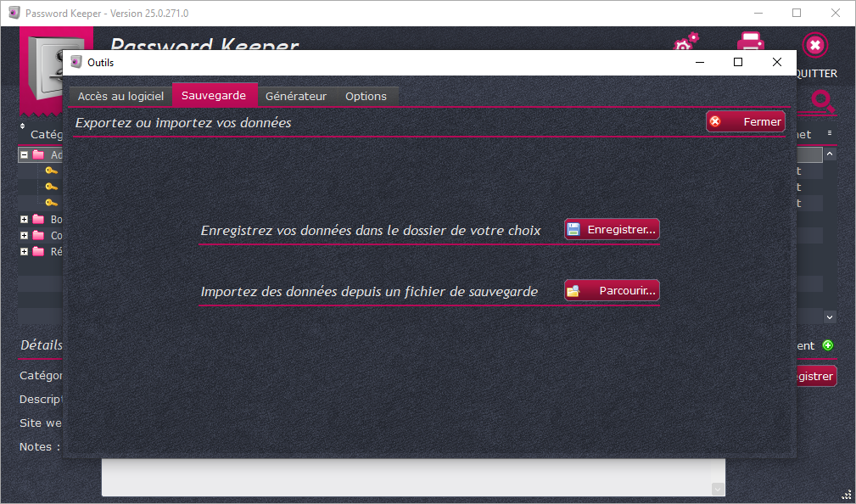Open the printer icon in main window

pos(751,41)
